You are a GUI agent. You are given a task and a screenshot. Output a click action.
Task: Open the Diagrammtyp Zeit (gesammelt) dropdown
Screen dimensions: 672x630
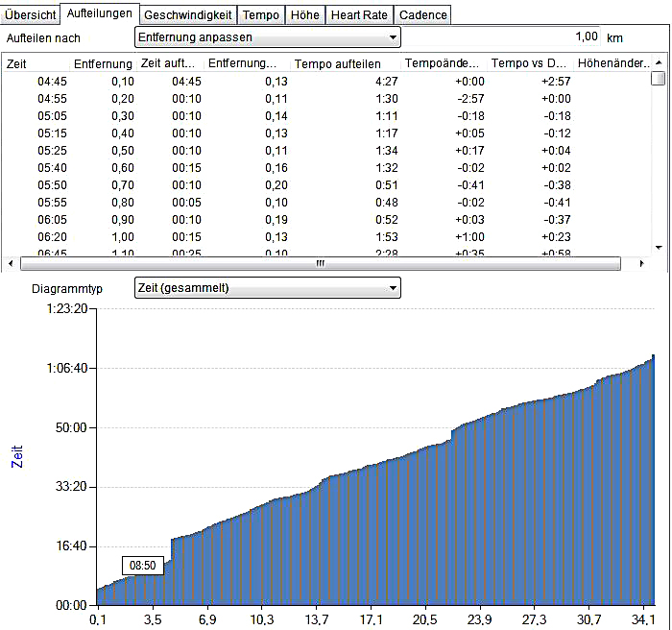pyautogui.click(x=267, y=288)
